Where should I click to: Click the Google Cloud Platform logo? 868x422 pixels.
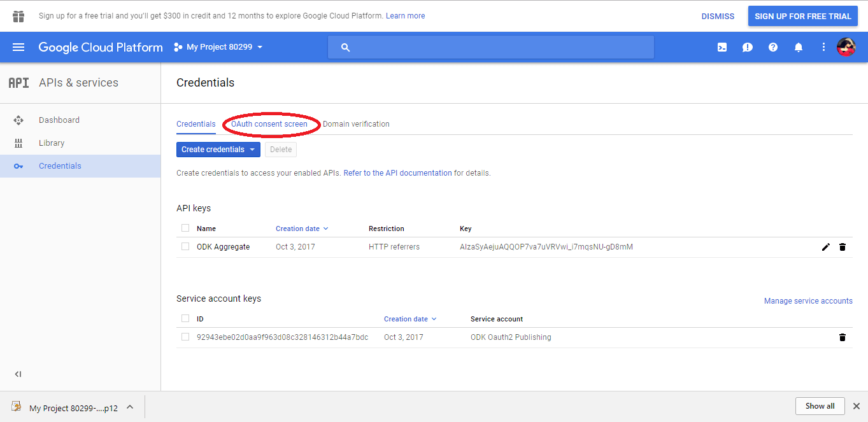(x=101, y=47)
